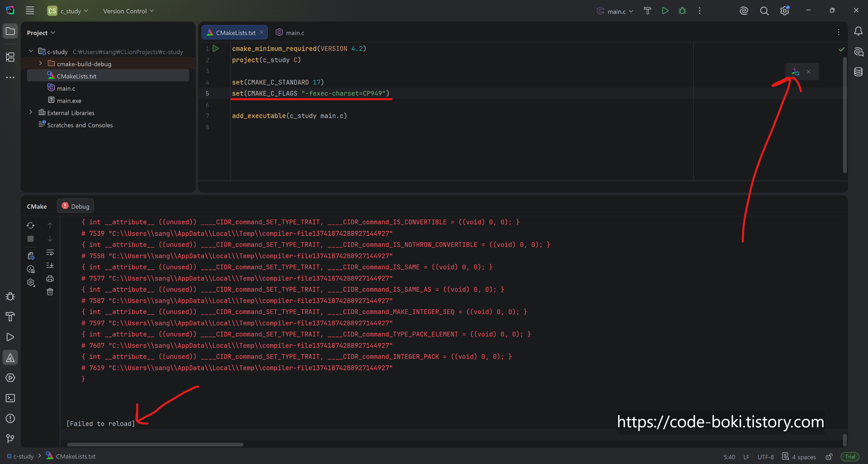The height and width of the screenshot is (464, 868).
Task: Open the Build tool window in sidebar
Action: click(10, 317)
